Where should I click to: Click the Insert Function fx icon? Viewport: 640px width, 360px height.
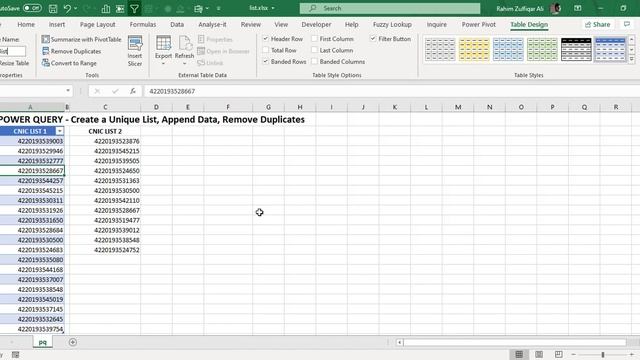click(x=133, y=91)
